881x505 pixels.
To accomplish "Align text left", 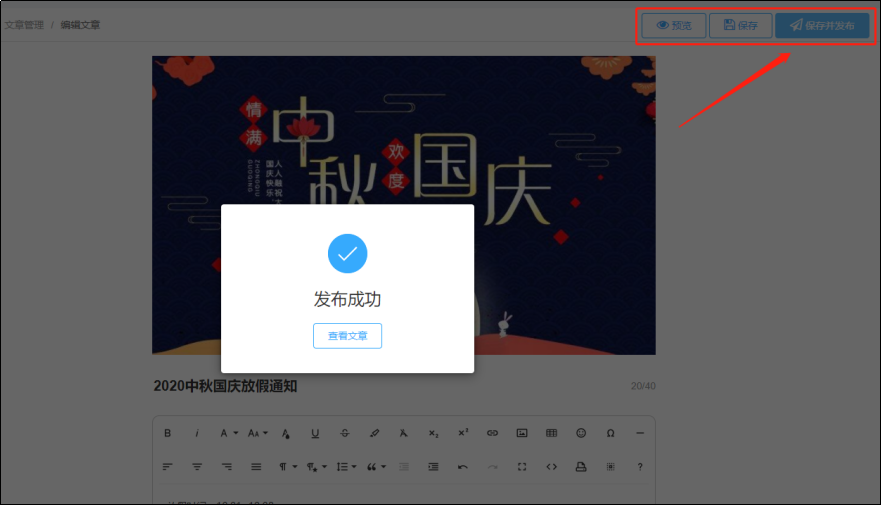I will [x=167, y=467].
